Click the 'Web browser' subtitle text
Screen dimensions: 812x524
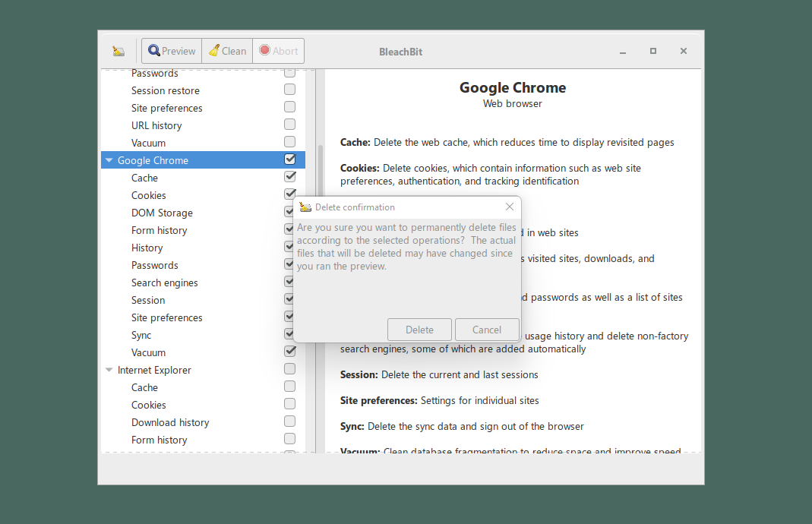(513, 103)
